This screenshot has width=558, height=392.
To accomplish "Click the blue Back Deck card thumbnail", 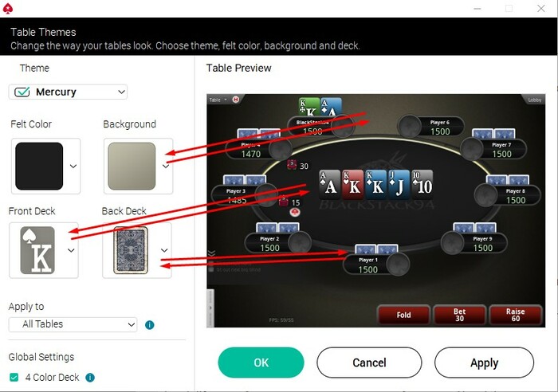I will [131, 250].
